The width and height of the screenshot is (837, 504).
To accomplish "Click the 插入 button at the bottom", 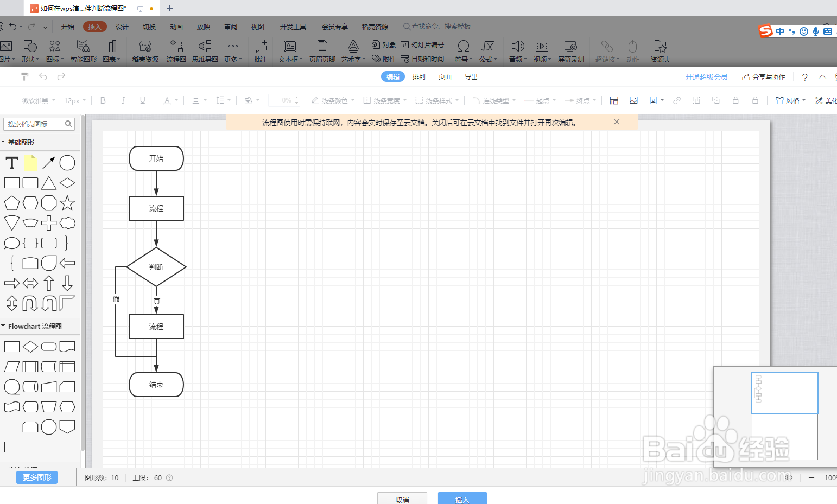I will tap(462, 499).
